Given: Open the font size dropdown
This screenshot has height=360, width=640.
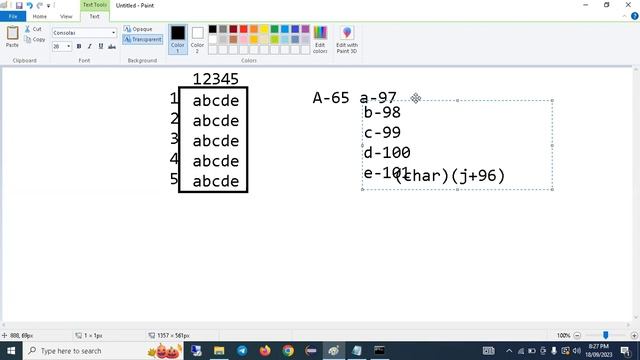Looking at the screenshot, I should coord(68,46).
